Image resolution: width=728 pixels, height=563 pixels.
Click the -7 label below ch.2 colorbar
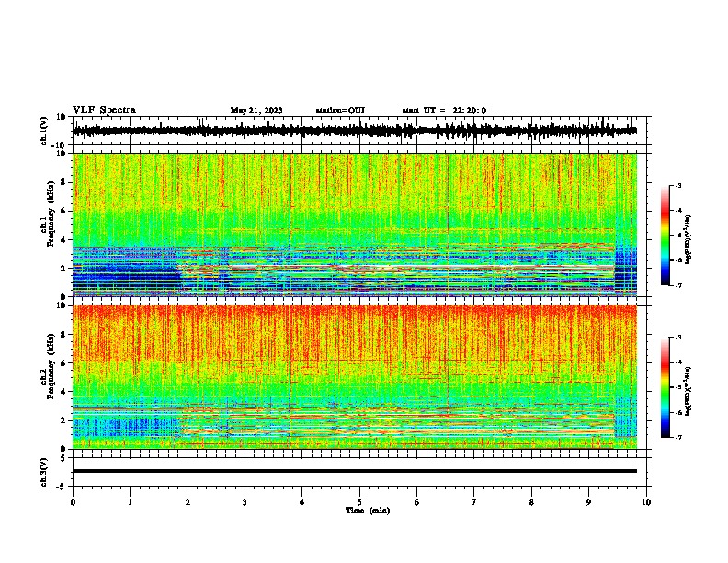[x=678, y=437]
